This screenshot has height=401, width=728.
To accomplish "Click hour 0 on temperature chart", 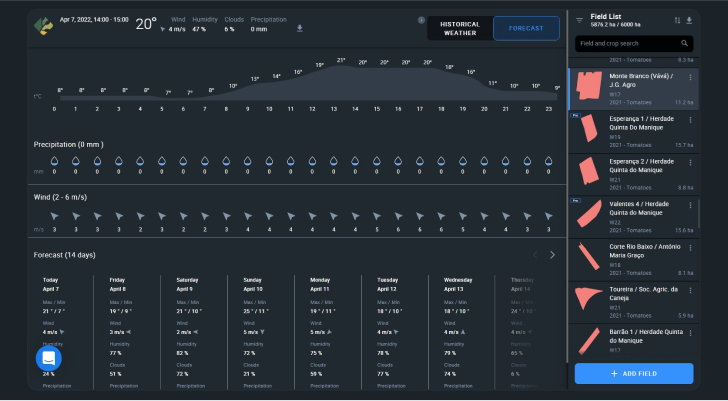I will pyautogui.click(x=54, y=109).
